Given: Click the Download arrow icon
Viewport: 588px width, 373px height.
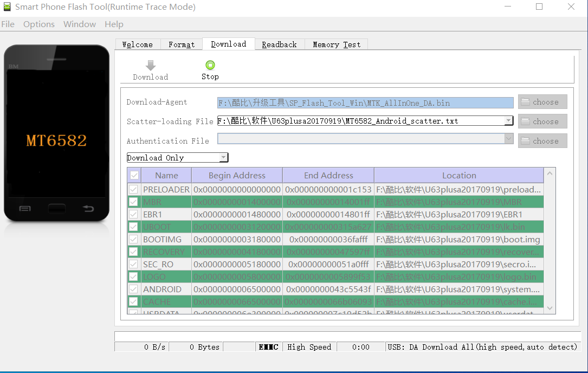Looking at the screenshot, I should [x=151, y=66].
